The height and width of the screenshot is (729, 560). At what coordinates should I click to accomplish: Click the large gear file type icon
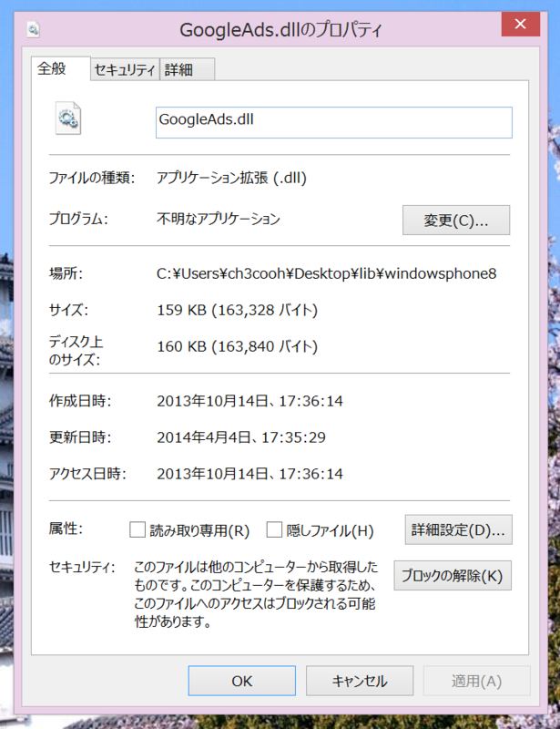click(x=68, y=118)
